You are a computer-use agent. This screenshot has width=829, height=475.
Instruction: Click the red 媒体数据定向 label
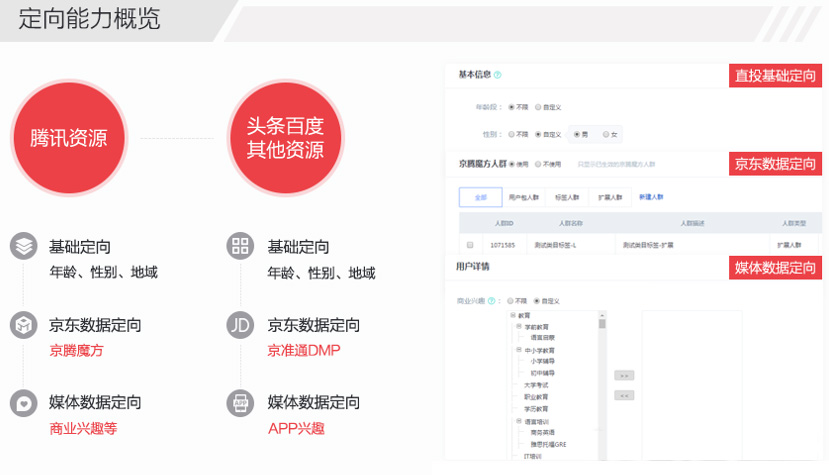(775, 268)
